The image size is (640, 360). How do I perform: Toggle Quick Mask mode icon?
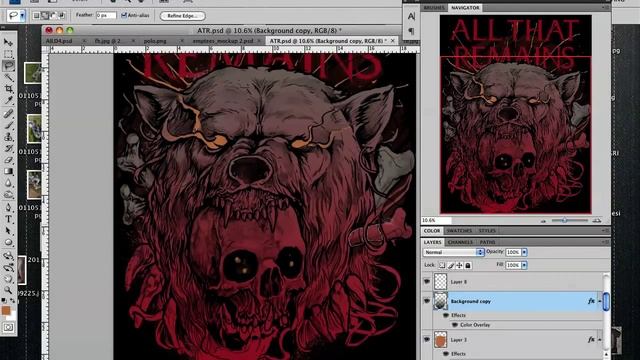coord(9,327)
